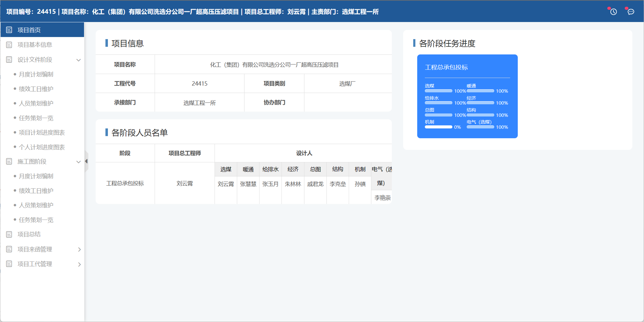Click the 设计人 column header
This screenshot has height=322, width=644.
click(x=304, y=153)
